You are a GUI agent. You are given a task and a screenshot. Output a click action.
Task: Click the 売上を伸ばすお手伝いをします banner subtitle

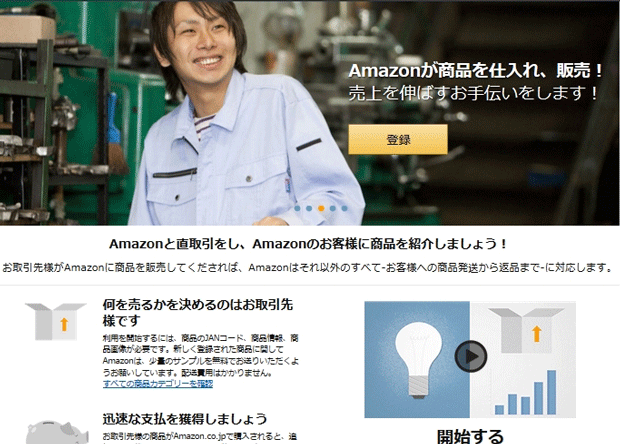[474, 93]
